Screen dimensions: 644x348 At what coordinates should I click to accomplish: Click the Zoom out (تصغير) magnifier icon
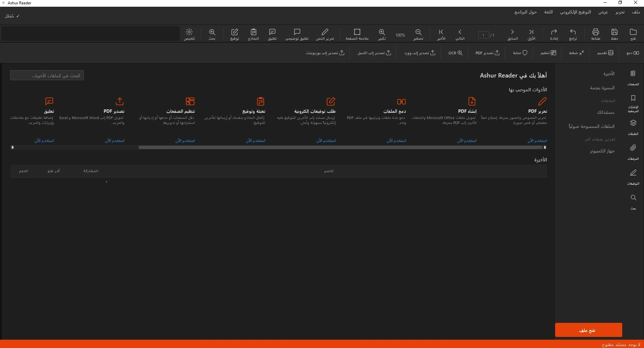point(418,32)
